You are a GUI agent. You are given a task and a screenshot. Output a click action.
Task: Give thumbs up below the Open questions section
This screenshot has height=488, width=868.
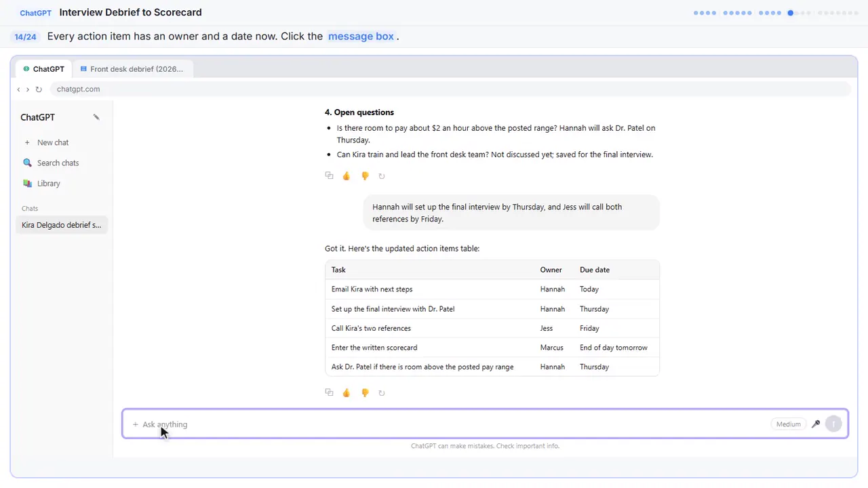tap(347, 176)
